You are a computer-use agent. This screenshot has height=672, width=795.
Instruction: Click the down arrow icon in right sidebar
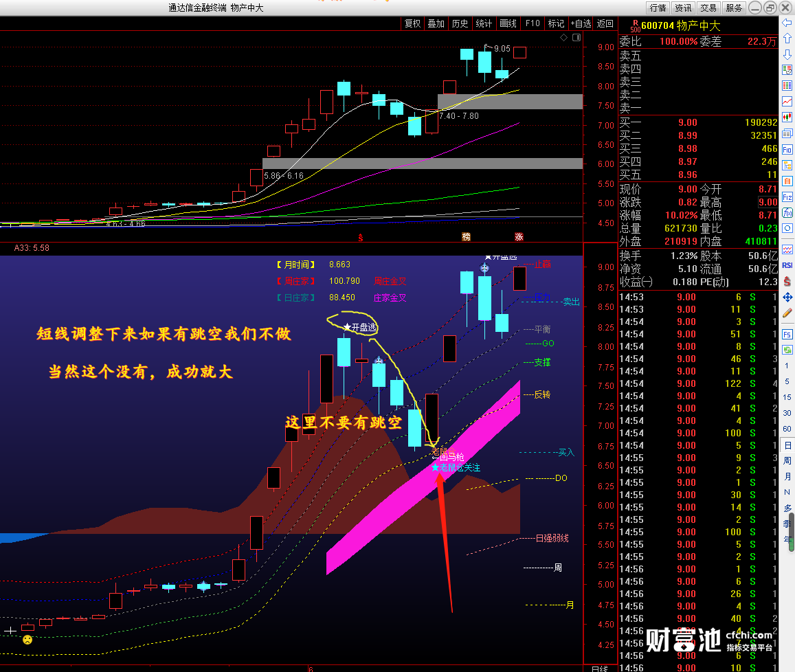[787, 54]
